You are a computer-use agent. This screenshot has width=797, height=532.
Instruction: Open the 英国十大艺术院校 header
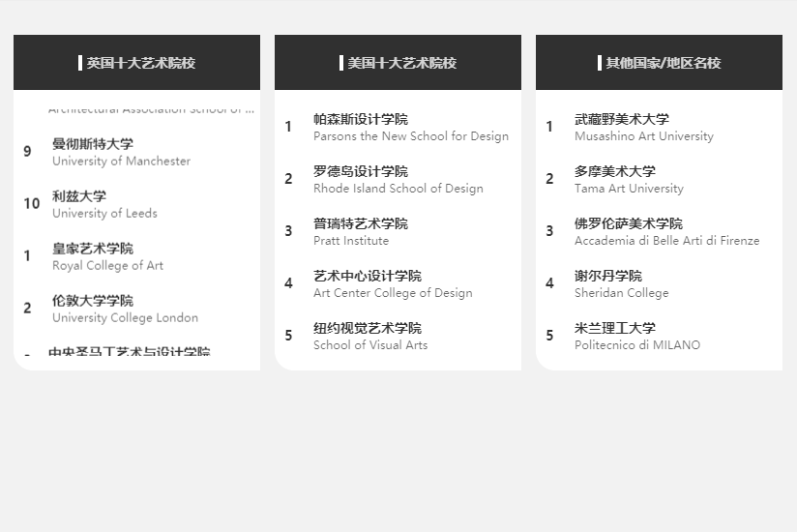pyautogui.click(x=136, y=63)
